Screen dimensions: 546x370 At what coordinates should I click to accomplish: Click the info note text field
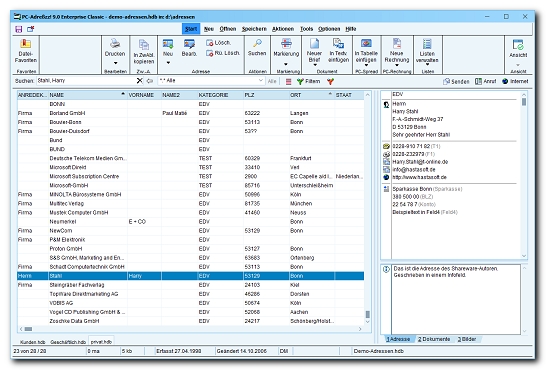[456, 299]
